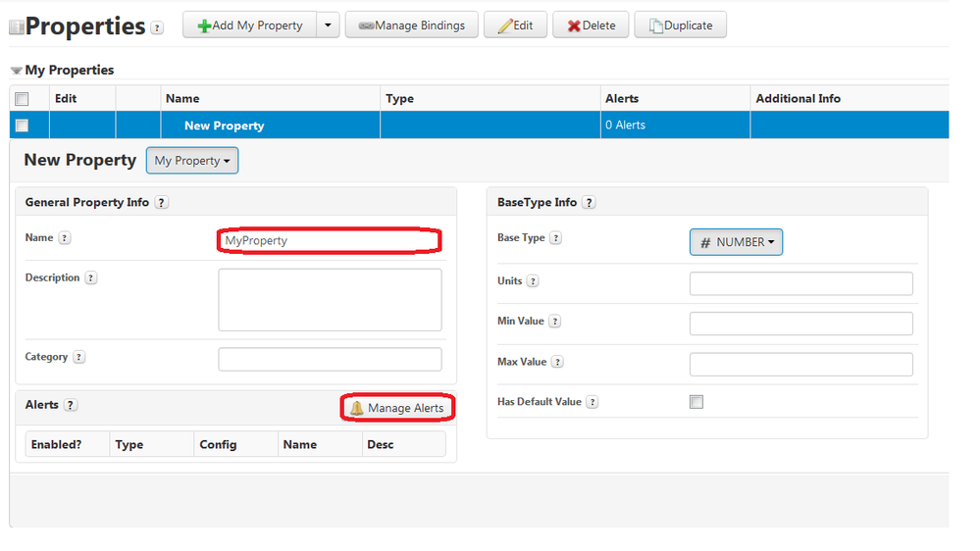
Task: Click the Edit toolbar button
Action: [516, 25]
